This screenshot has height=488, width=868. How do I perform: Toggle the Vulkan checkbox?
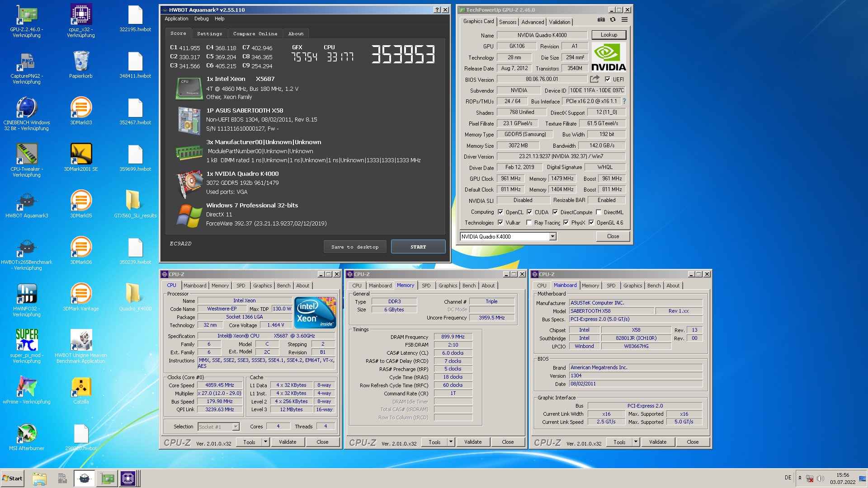(x=500, y=222)
